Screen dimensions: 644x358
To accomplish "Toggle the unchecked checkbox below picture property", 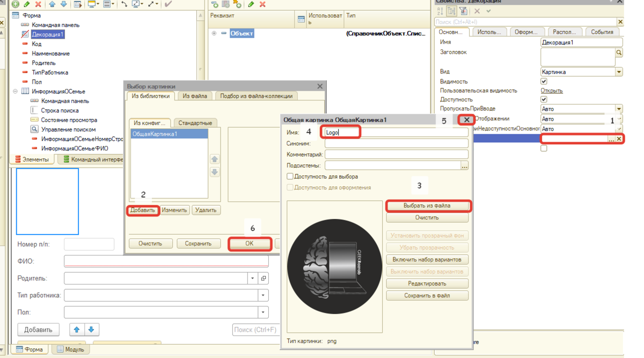I will point(544,148).
